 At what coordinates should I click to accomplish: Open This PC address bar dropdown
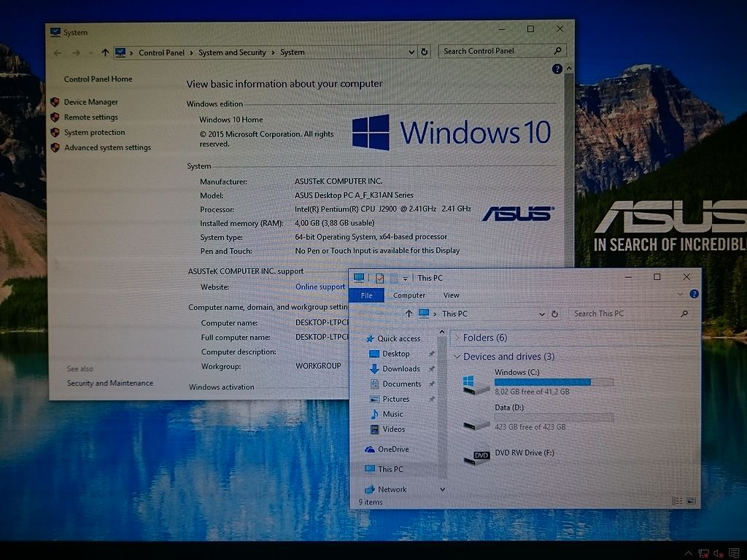click(542, 314)
